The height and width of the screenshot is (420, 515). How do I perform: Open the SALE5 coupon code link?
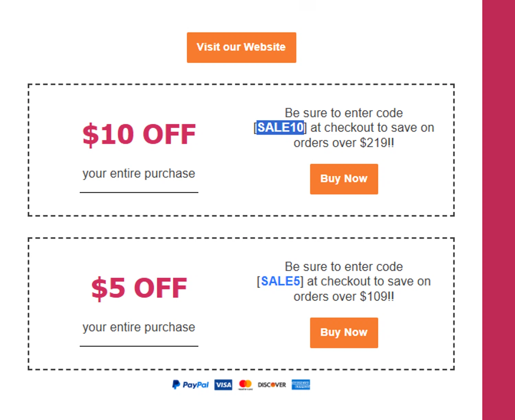click(x=280, y=281)
